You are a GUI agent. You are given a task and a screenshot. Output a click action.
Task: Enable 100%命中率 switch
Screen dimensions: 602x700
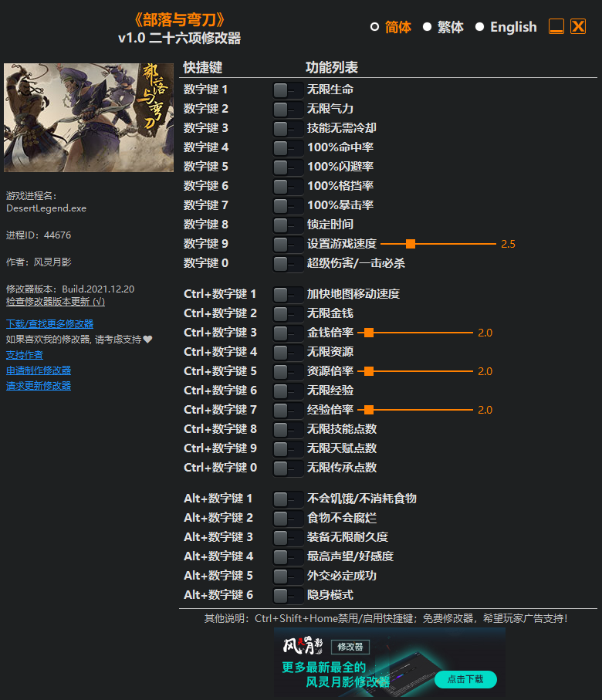point(288,147)
